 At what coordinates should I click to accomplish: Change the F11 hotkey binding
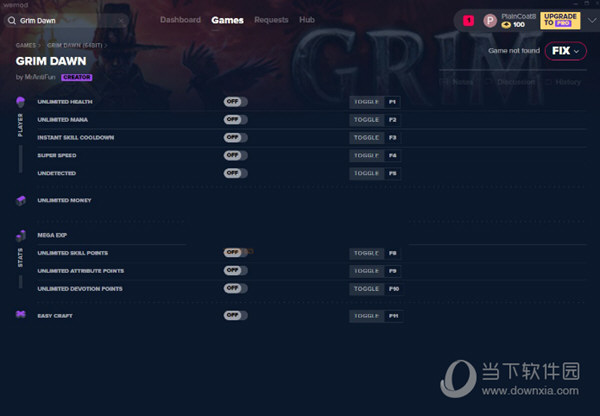(394, 316)
